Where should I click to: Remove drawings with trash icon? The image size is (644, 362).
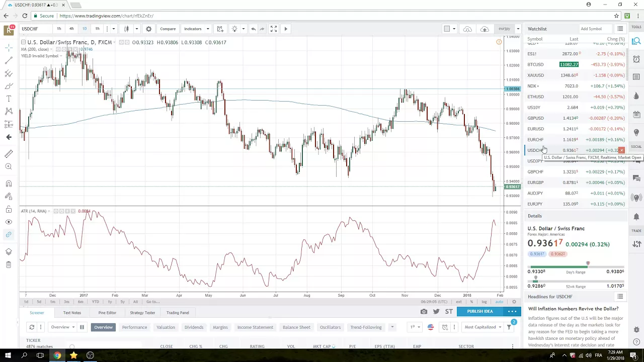click(x=9, y=264)
